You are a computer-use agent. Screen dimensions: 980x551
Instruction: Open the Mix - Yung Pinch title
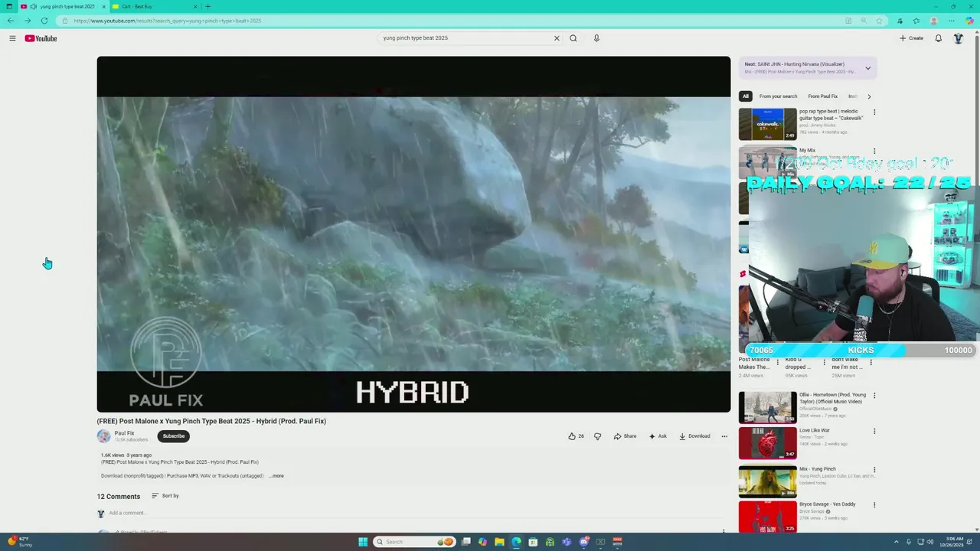point(818,469)
